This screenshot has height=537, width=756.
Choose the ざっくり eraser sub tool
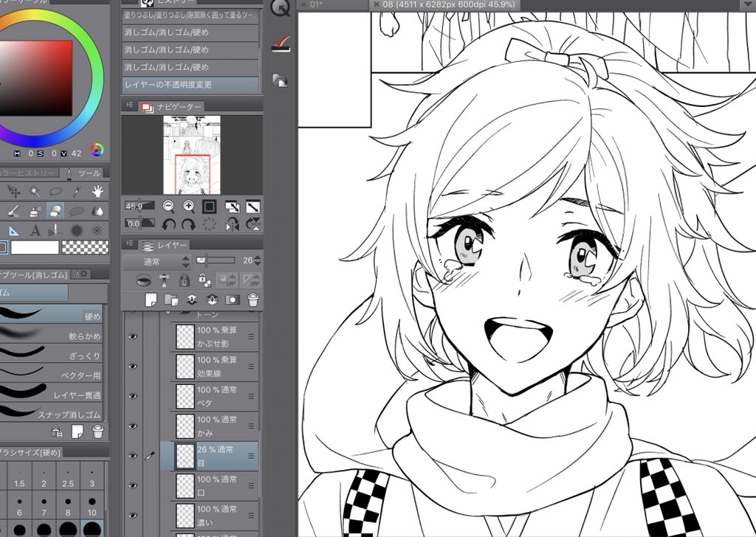51,353
